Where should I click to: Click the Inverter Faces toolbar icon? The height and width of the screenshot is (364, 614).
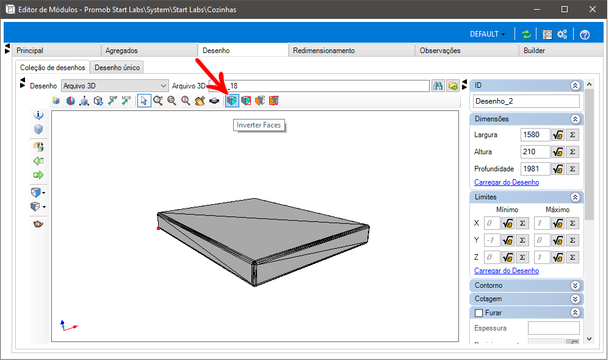coord(232,101)
